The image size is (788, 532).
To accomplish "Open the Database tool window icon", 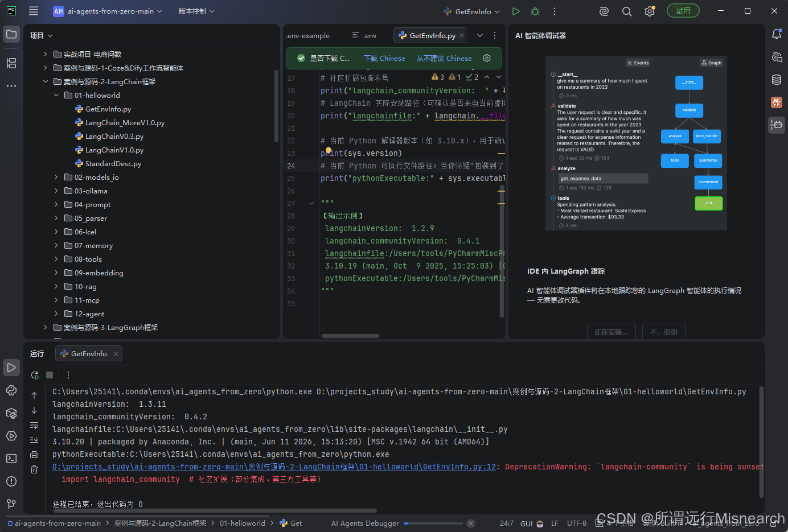I will click(x=777, y=80).
